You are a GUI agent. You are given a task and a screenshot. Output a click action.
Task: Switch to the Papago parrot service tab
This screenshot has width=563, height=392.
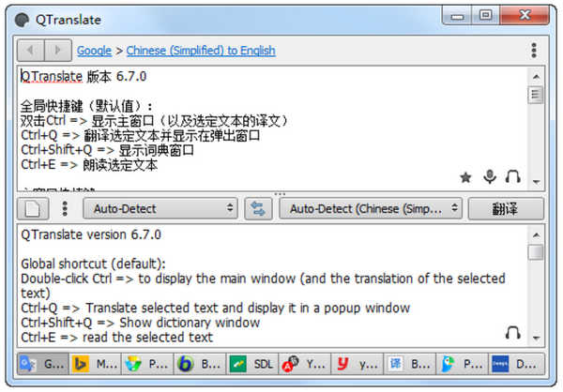pyautogui.click(x=462, y=365)
